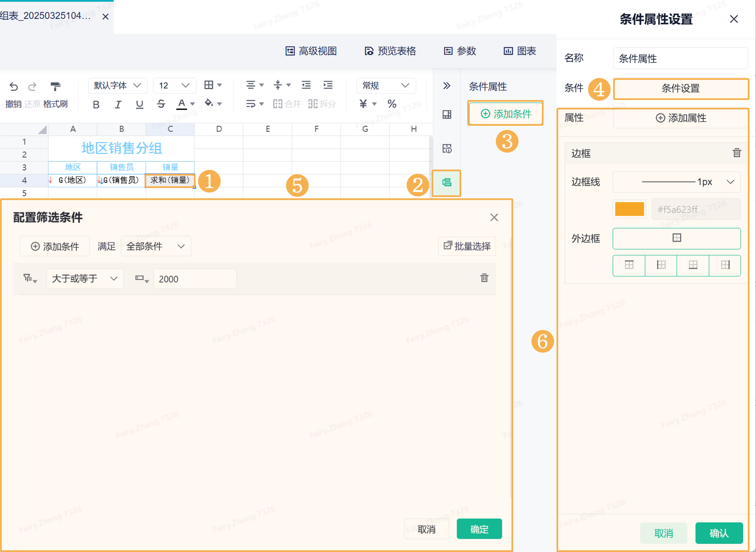The image size is (756, 552).
Task: Open the cell borders tool in toolbar
Action: click(x=209, y=85)
